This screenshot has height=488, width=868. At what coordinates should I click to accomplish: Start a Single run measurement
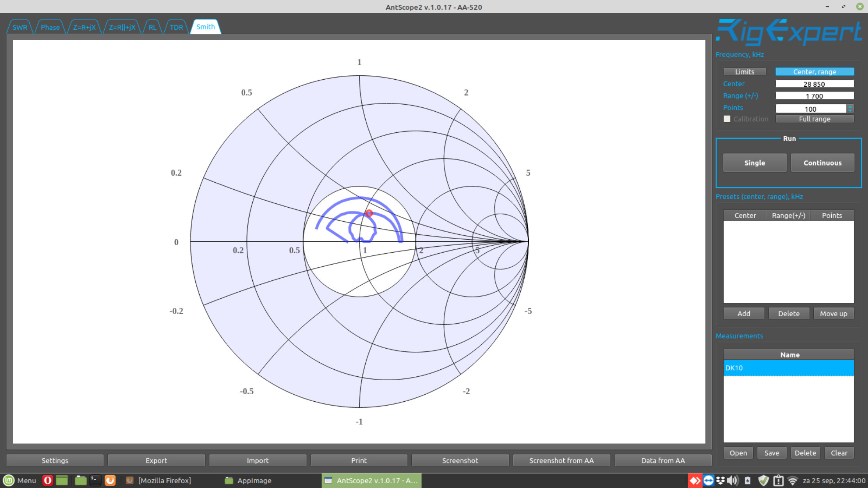[x=754, y=163]
